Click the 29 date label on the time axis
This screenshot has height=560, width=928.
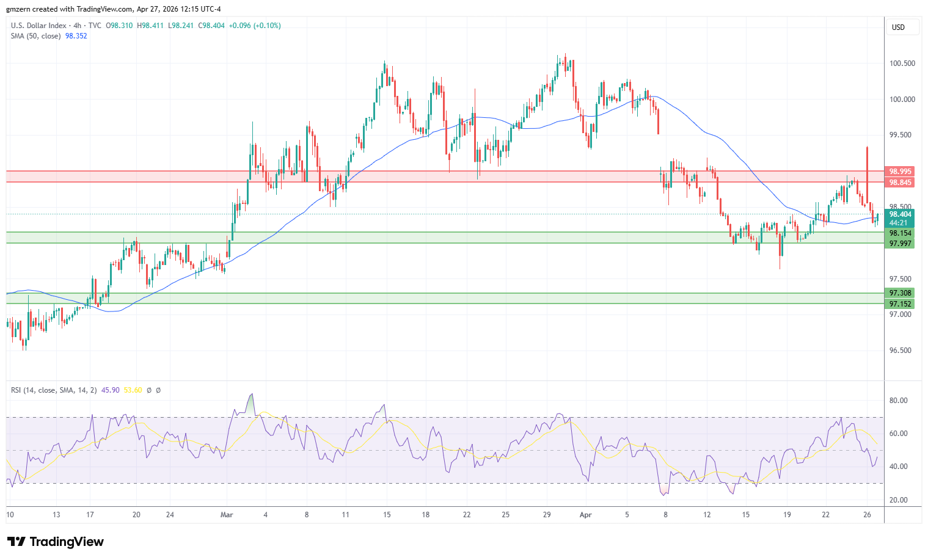coord(547,515)
